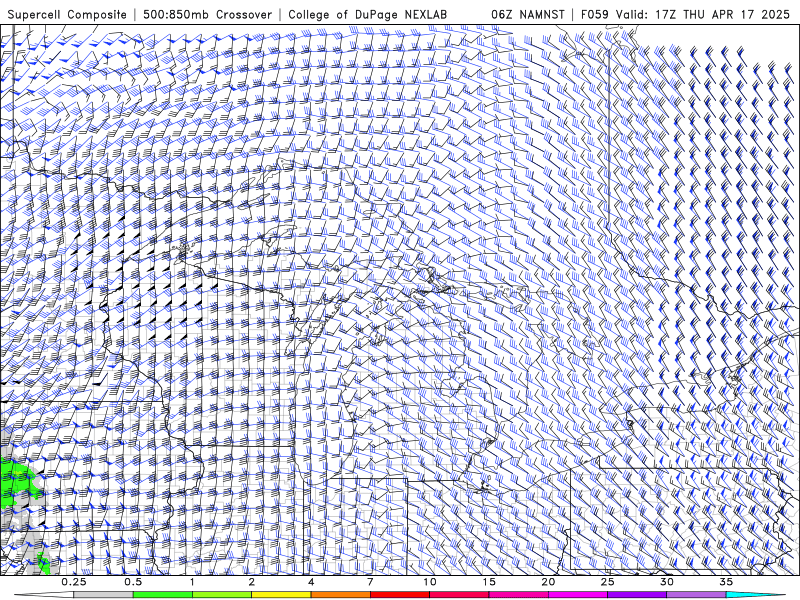Click the light purple 30–35 color bar segment
Image resolution: width=800 pixels, height=600 pixels.
pyautogui.click(x=696, y=595)
